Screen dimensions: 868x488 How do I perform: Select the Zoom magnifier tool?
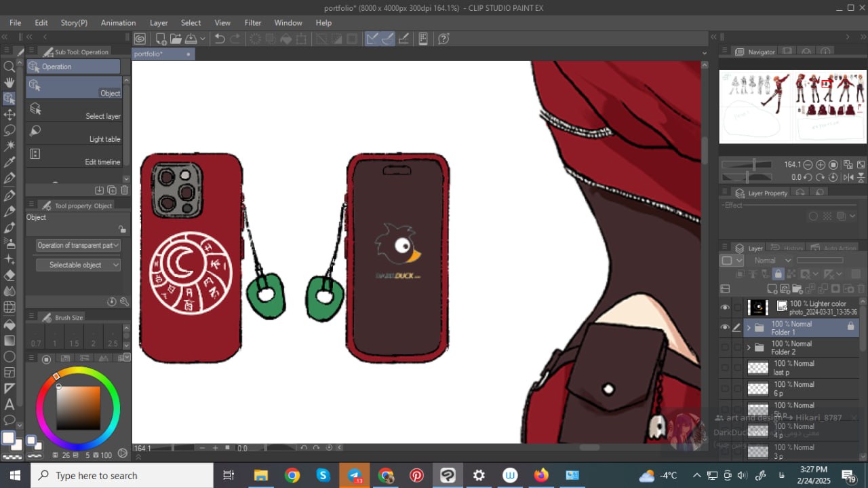point(9,67)
